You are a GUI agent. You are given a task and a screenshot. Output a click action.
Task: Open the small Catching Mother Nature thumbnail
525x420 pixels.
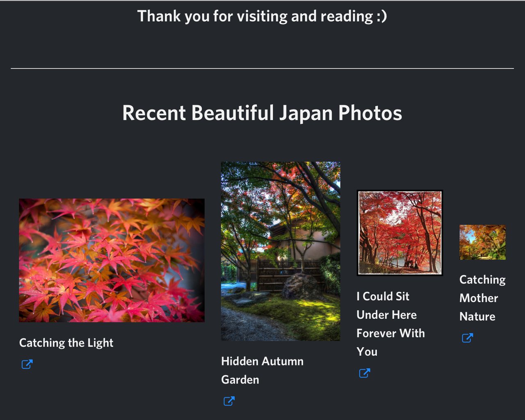482,242
